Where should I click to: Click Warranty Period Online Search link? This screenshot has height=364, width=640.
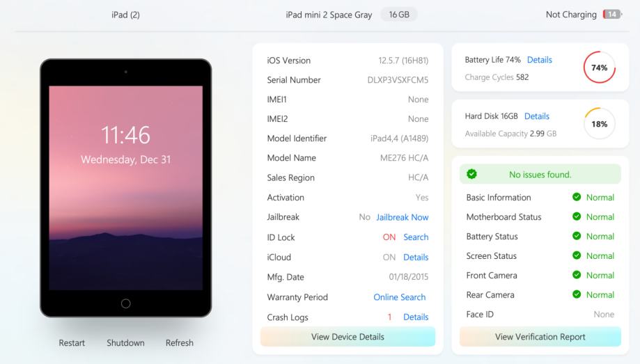point(400,297)
